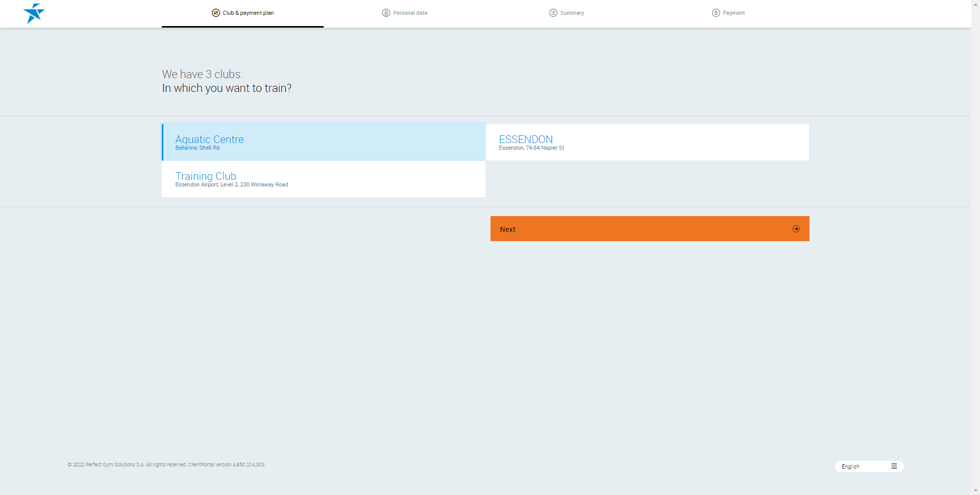980x495 pixels.
Task: Click the Essendon Napier St address text
Action: [531, 148]
